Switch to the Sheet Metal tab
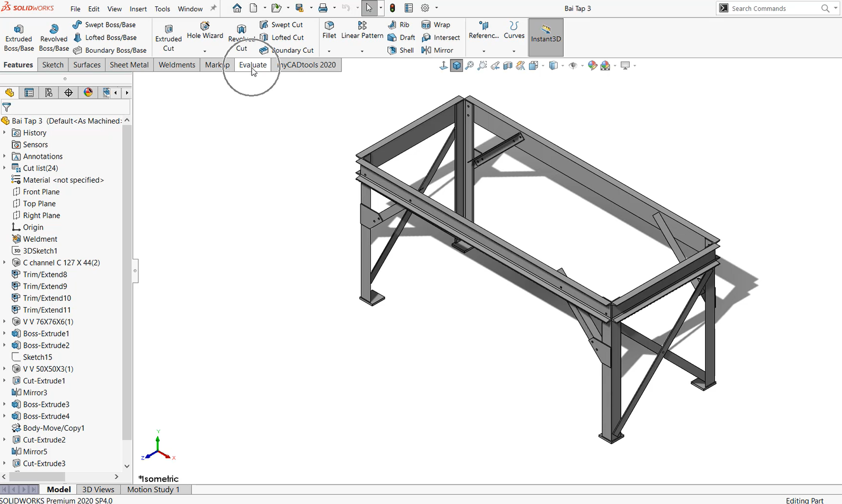The height and width of the screenshot is (504, 842). click(x=129, y=65)
